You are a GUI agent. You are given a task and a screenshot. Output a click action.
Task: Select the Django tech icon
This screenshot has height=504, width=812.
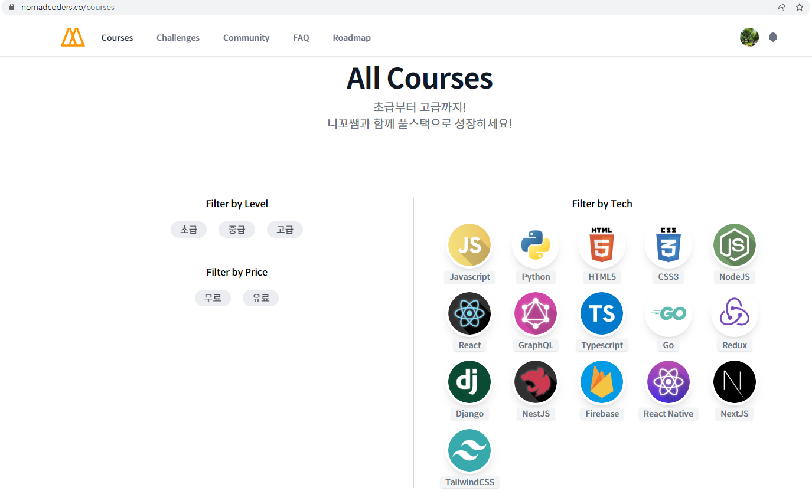[x=469, y=382]
